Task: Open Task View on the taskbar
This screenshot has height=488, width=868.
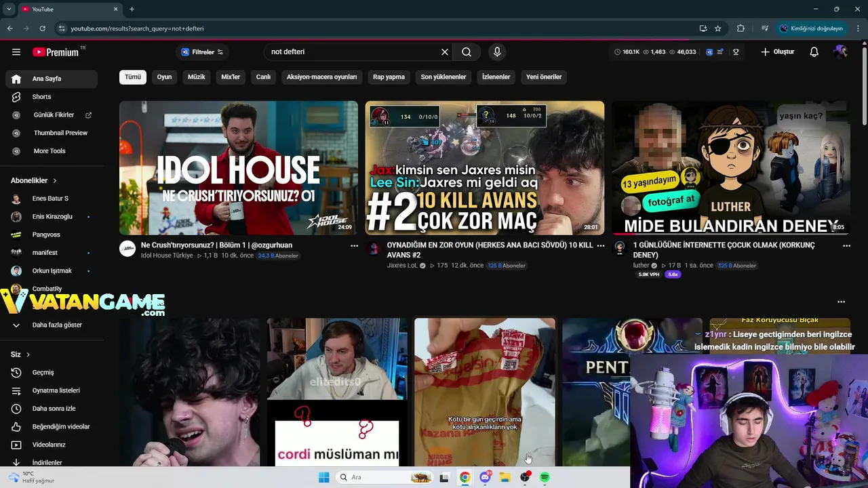Action: pos(444,477)
